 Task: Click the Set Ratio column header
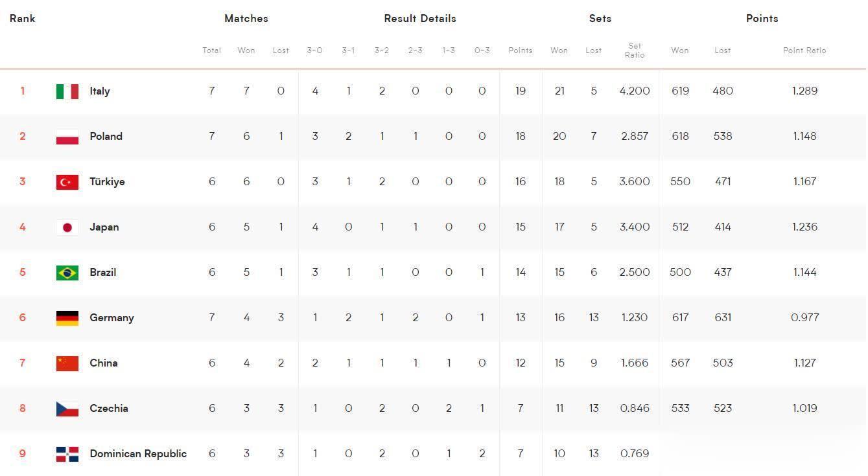[635, 51]
